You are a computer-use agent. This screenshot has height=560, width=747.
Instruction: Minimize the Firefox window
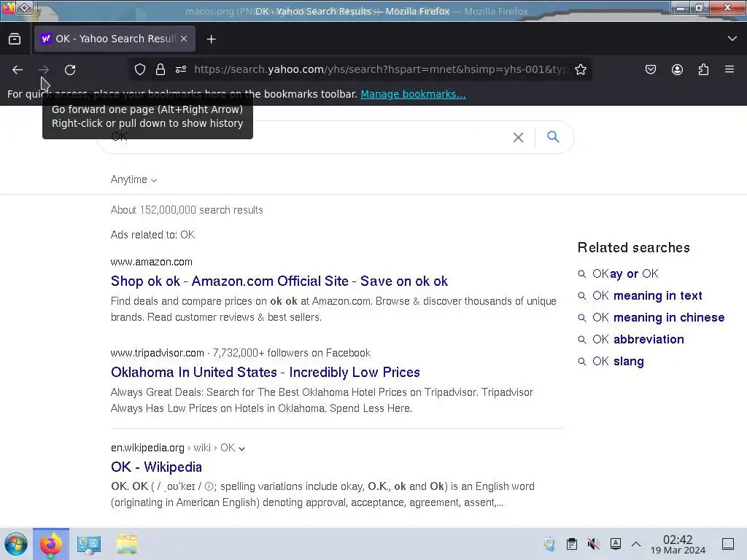(681, 7)
